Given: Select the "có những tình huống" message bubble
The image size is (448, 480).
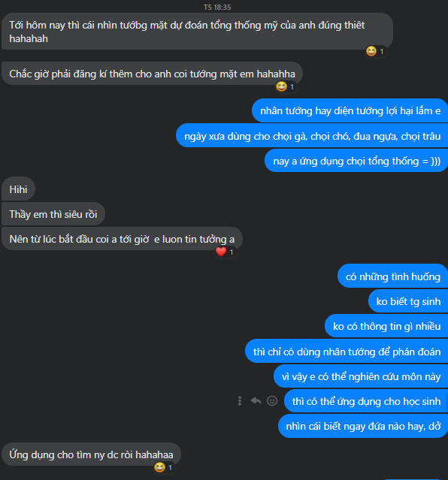Looking at the screenshot, I should click(x=393, y=276).
